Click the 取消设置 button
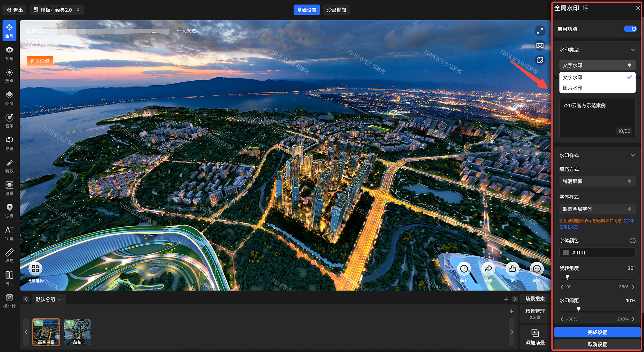 597,344
